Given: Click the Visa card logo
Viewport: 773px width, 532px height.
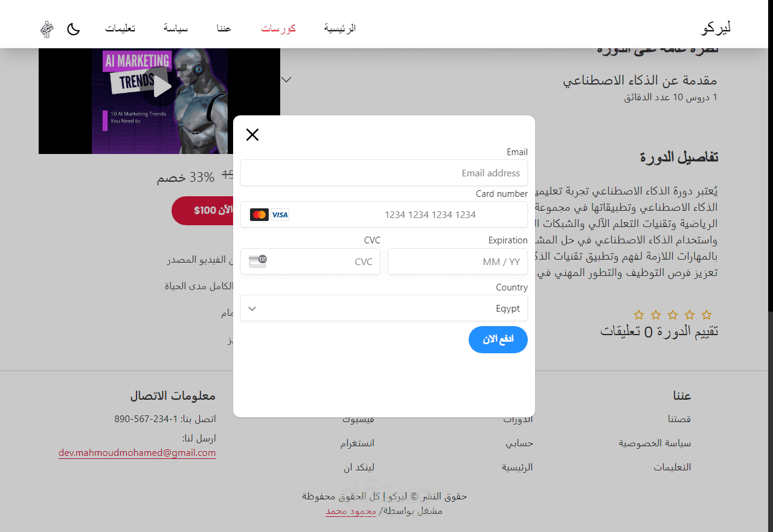Looking at the screenshot, I should pos(280,214).
